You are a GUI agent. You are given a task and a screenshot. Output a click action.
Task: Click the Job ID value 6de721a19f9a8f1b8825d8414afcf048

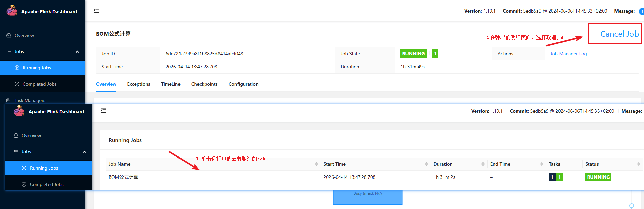click(x=204, y=54)
